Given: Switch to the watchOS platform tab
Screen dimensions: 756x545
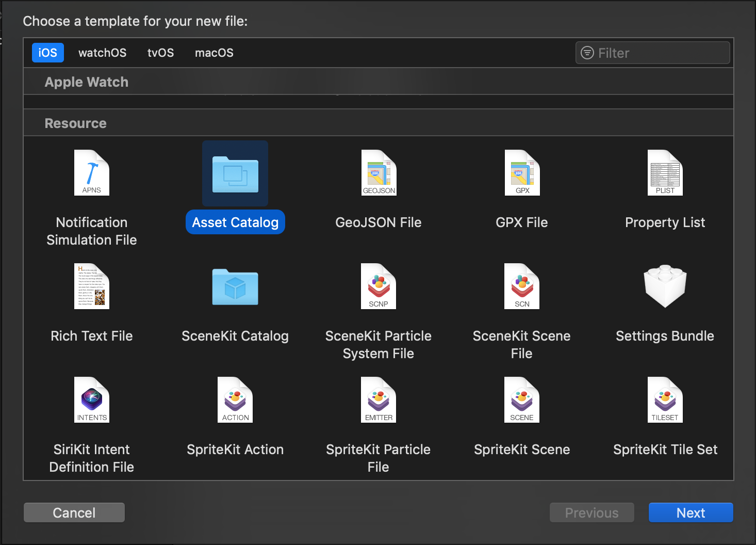Looking at the screenshot, I should point(102,53).
